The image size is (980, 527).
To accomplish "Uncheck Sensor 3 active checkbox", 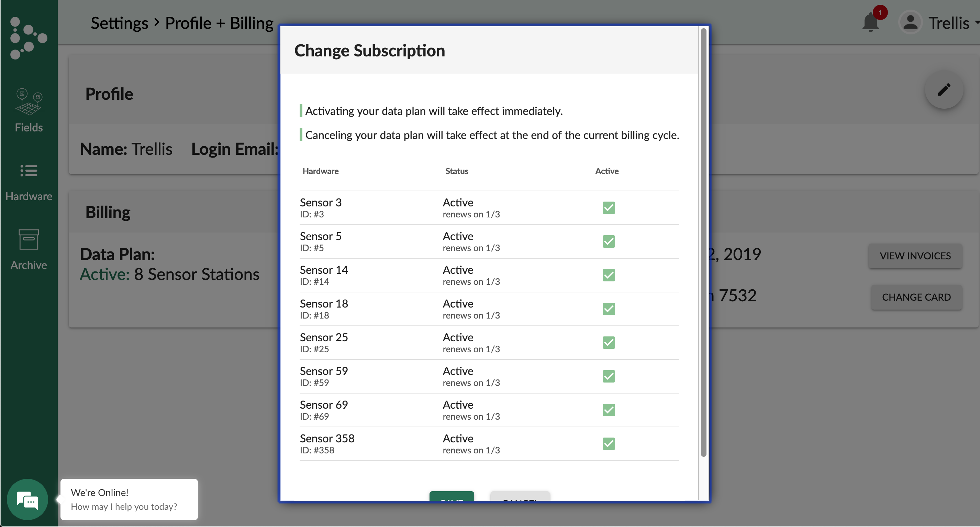I will click(x=609, y=207).
